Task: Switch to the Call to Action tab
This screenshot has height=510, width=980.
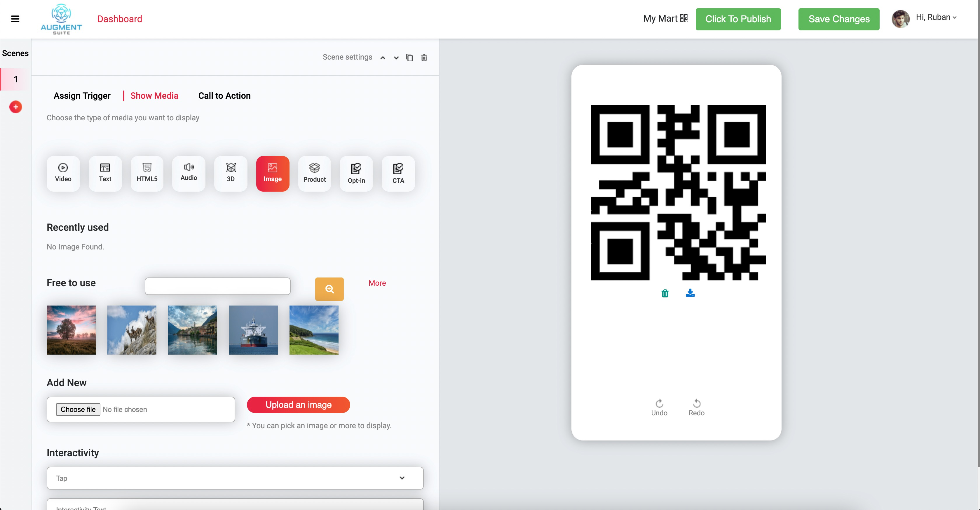Action: [x=224, y=96]
